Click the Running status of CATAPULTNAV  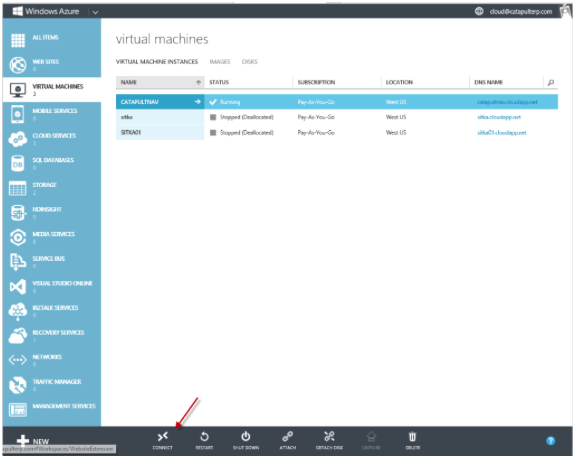(x=230, y=102)
